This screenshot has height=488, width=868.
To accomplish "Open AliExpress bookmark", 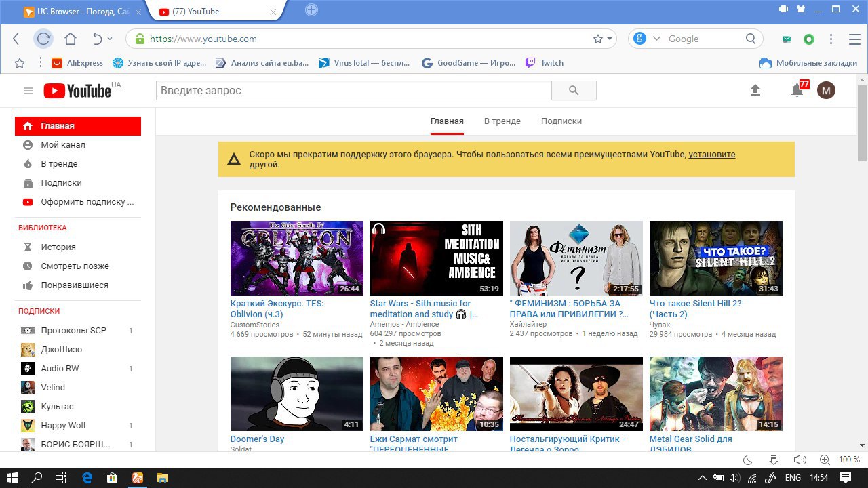I will (x=77, y=62).
